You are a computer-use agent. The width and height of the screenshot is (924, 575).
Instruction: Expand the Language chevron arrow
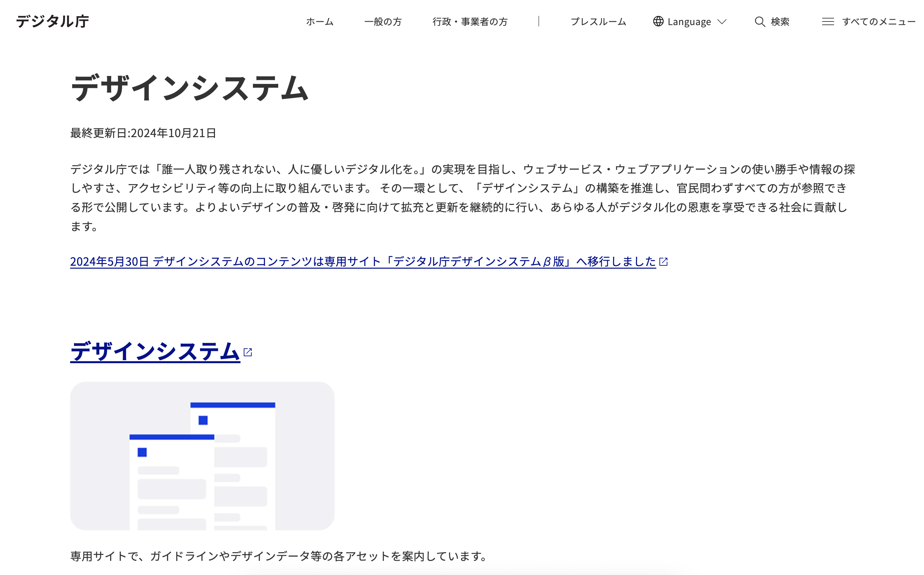tap(722, 22)
